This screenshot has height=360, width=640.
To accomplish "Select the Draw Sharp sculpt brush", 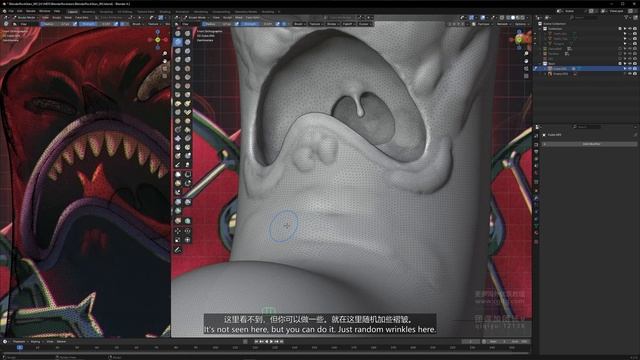I will [187, 33].
